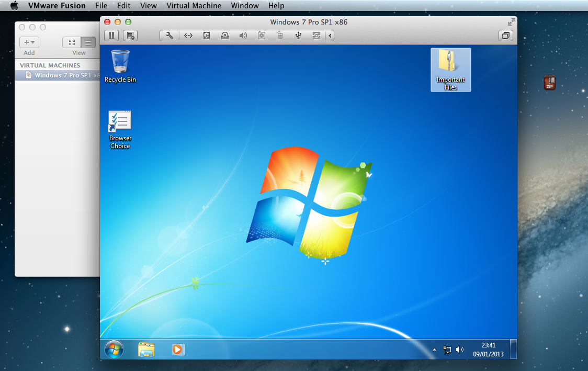Pause the running virtual machine
588x371 pixels.
(x=111, y=36)
